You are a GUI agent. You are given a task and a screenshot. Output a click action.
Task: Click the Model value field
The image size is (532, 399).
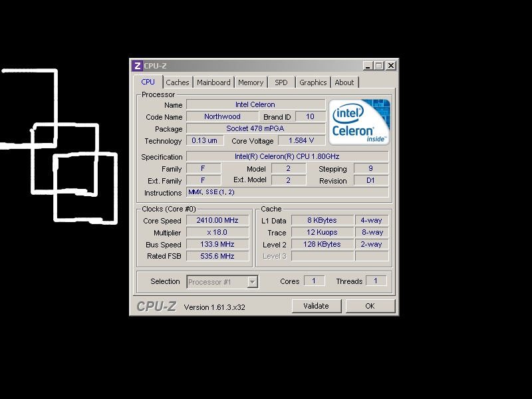point(289,168)
